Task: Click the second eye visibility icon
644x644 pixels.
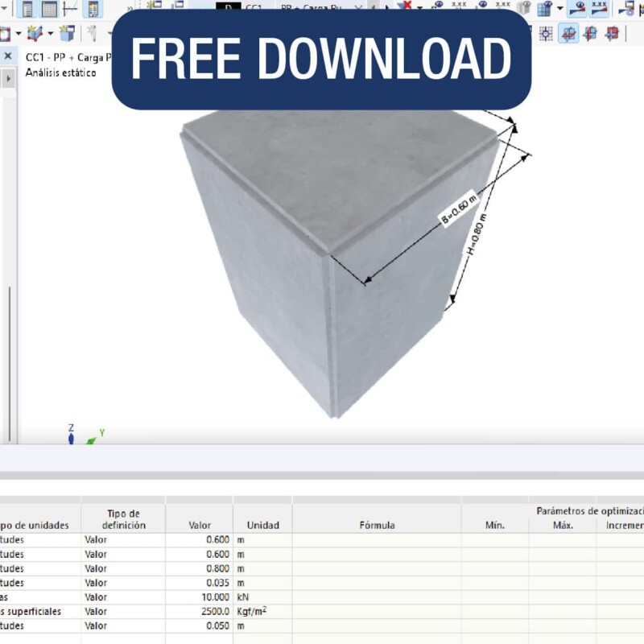Action: tap(481, 6)
